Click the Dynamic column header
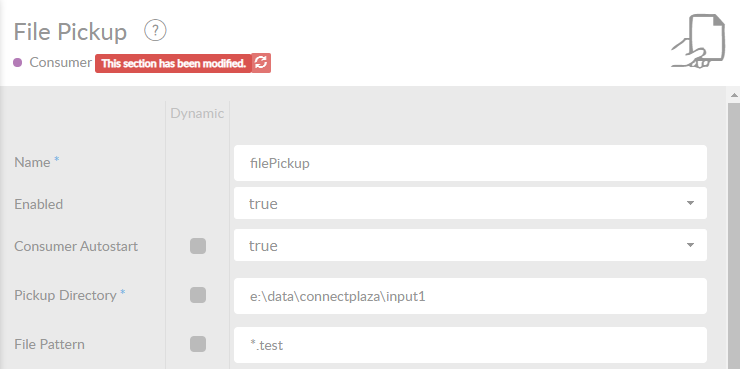The width and height of the screenshot is (740, 369). point(197,113)
